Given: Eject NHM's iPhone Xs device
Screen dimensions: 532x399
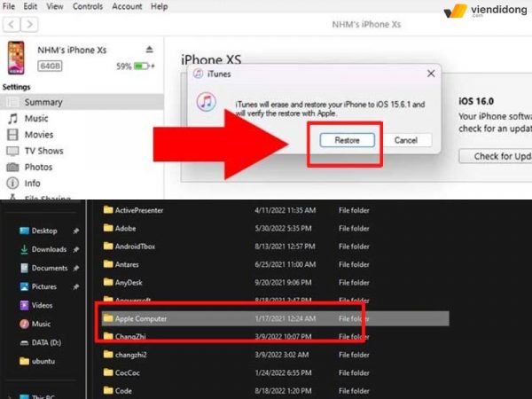Looking at the screenshot, I should click(x=149, y=49).
